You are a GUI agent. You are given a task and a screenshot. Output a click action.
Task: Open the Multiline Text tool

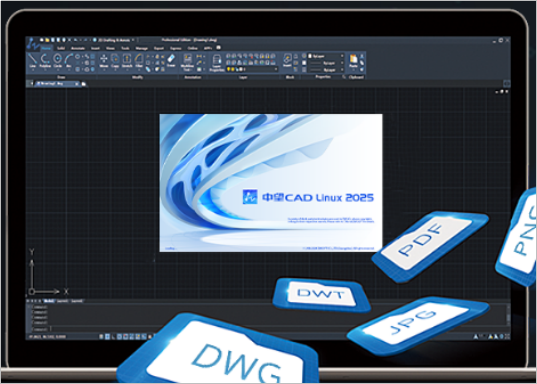point(187,62)
